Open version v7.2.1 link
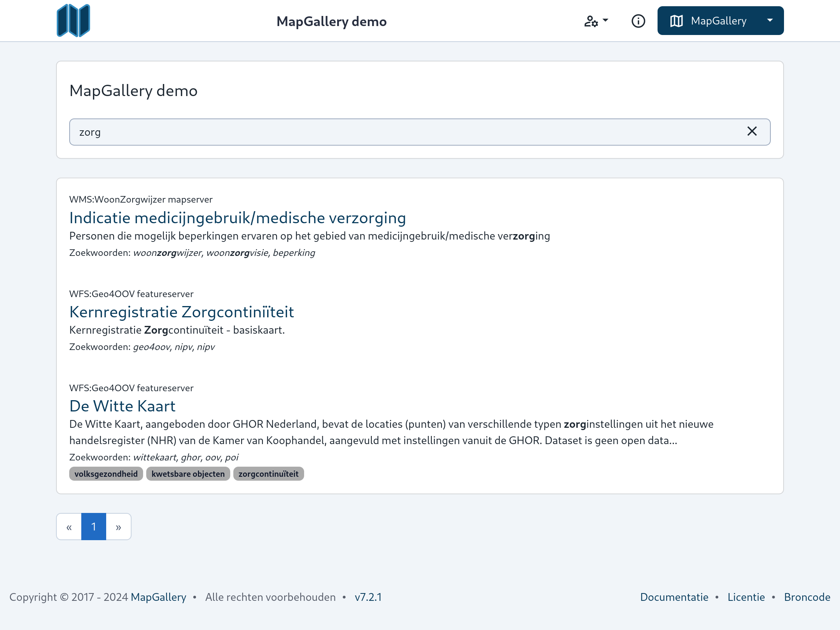840x630 pixels. tap(368, 597)
